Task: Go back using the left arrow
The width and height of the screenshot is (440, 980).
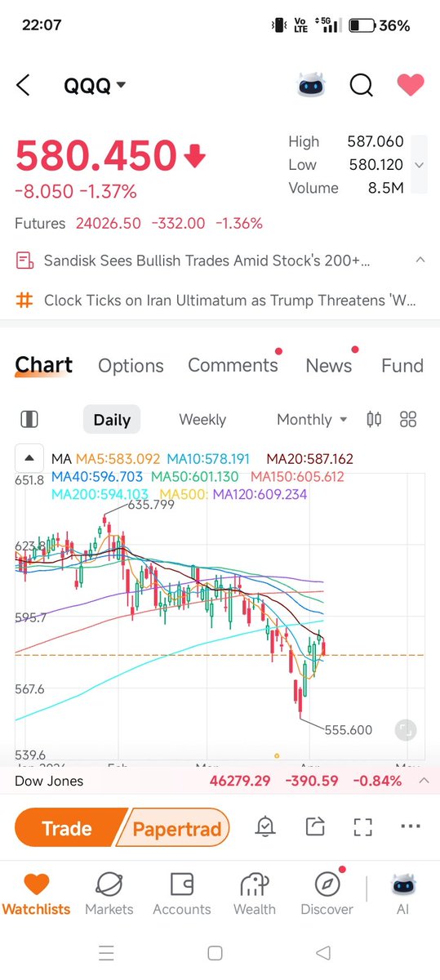Action: click(x=23, y=85)
